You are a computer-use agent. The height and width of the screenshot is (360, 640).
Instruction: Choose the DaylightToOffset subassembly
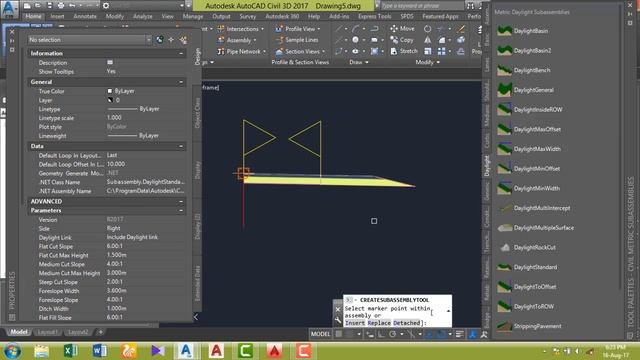tap(535, 287)
